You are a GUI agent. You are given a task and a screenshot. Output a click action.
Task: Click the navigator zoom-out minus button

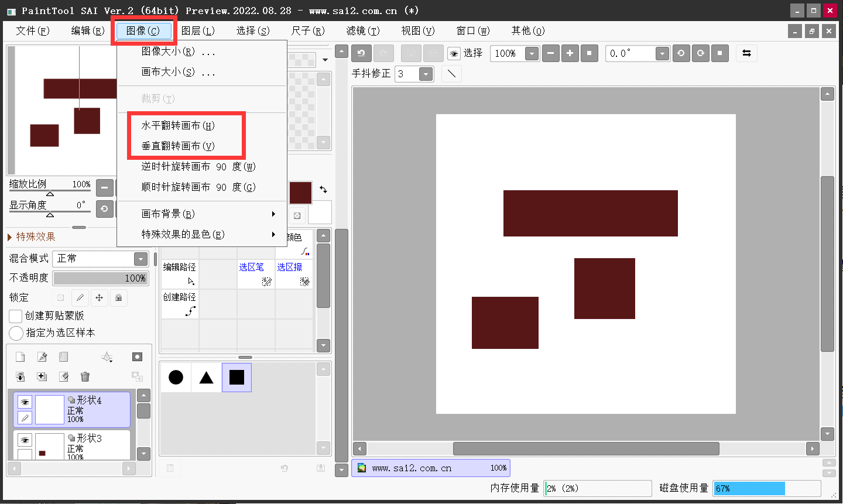click(104, 188)
